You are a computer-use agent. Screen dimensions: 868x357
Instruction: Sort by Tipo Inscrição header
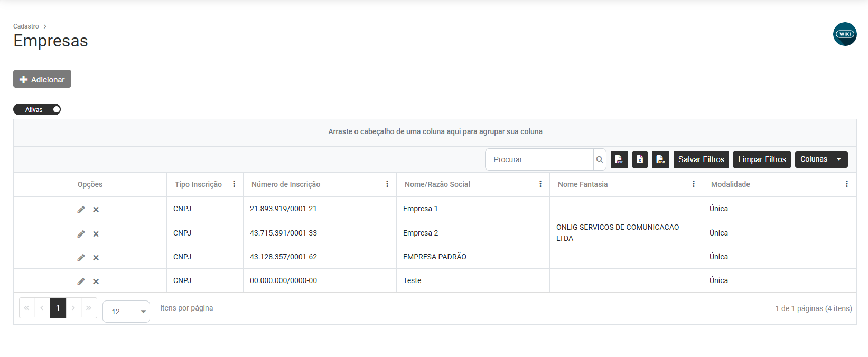(198, 184)
